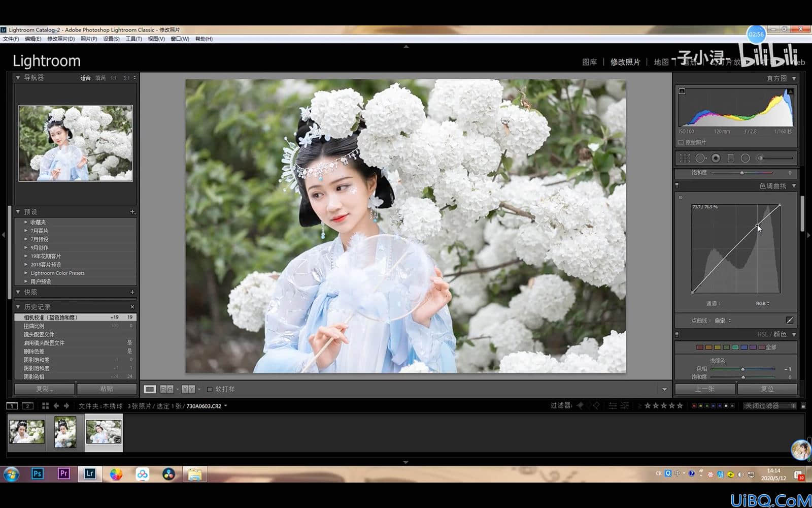Select the Adjustment Brush tool
Screen dimensions: 812x508
[775, 158]
